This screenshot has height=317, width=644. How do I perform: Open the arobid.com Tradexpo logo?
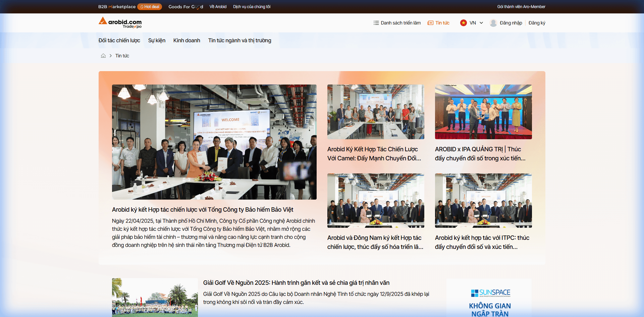pos(120,22)
